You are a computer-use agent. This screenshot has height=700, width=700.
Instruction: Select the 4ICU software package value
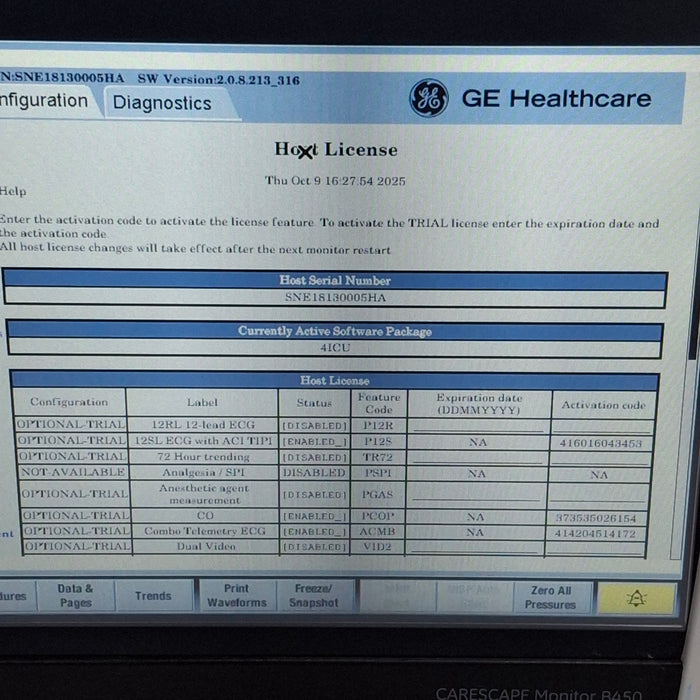(x=335, y=347)
